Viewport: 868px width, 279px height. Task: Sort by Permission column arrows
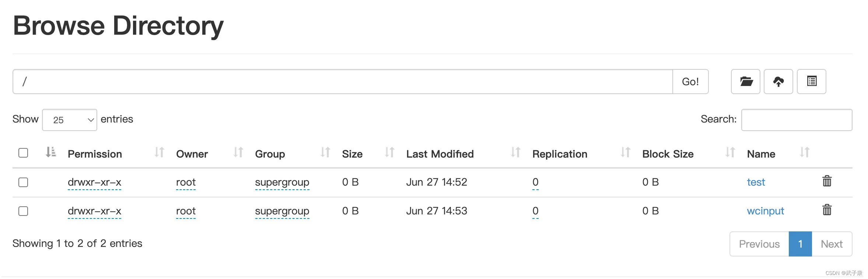point(159,152)
